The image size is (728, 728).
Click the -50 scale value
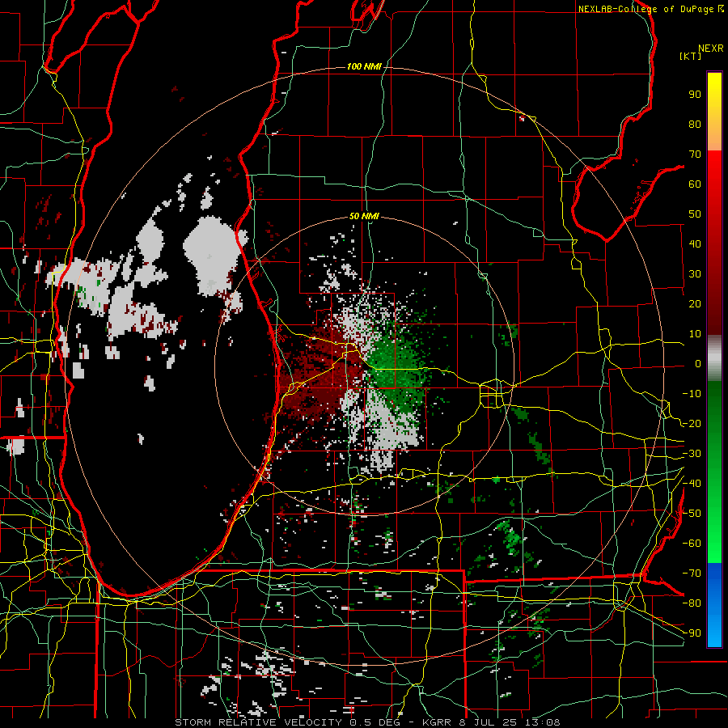692,514
